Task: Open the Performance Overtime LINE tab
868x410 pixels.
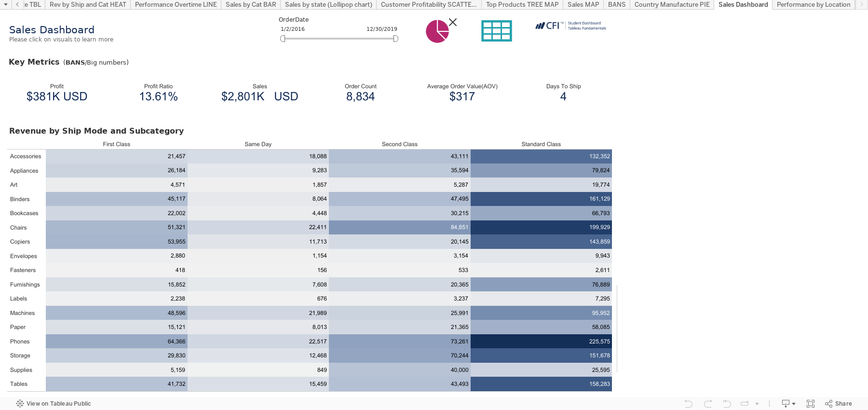Action: [x=176, y=4]
